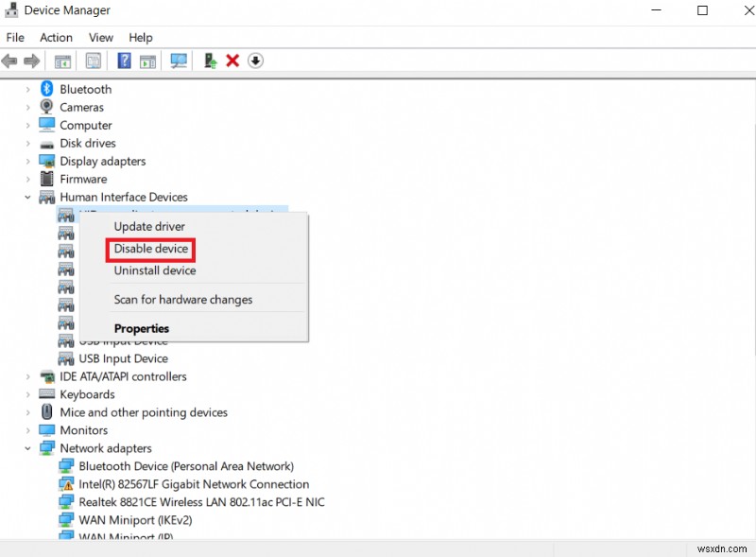This screenshot has width=756, height=557.
Task: Open the Help menu
Action: (x=140, y=37)
